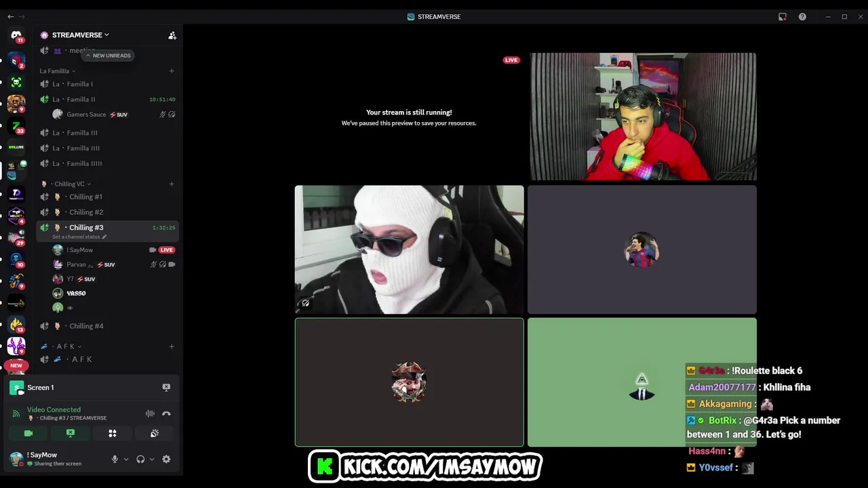Open the noise suppression waveform icon
The width and height of the screenshot is (868, 488).
pyautogui.click(x=150, y=413)
